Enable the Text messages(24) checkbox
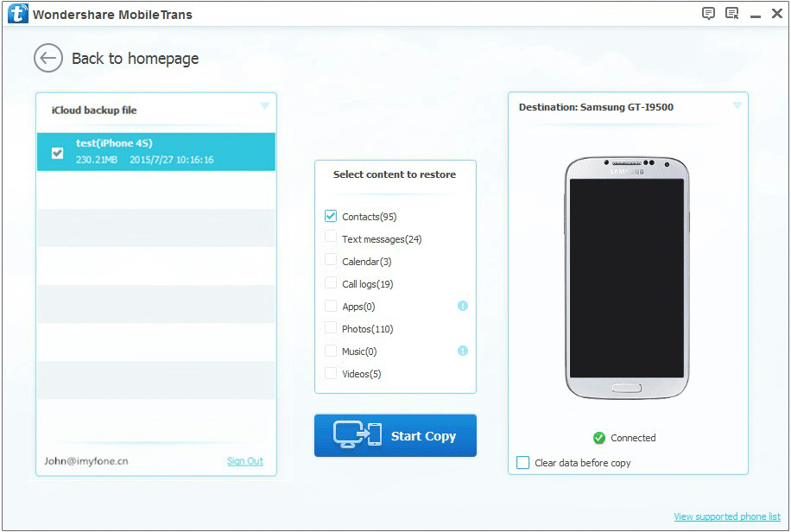This screenshot has width=791, height=532. (331, 237)
